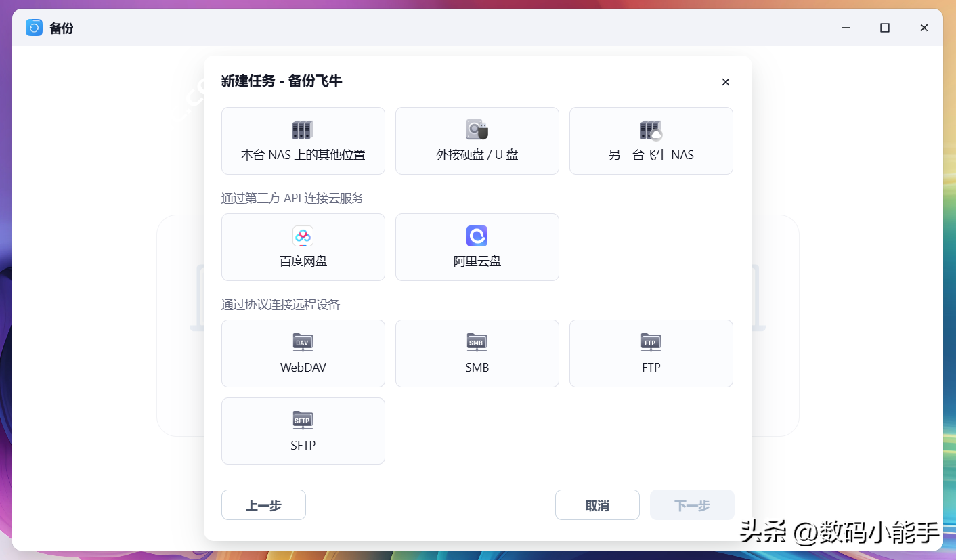Go back with the 上一步 button
The height and width of the screenshot is (560, 956).
click(263, 505)
